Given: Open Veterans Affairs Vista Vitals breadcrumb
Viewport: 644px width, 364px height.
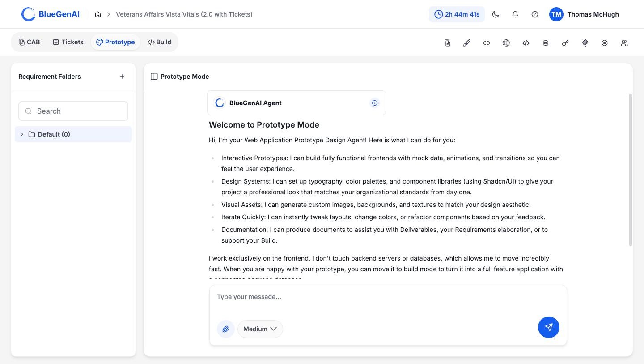Looking at the screenshot, I should pos(184,14).
